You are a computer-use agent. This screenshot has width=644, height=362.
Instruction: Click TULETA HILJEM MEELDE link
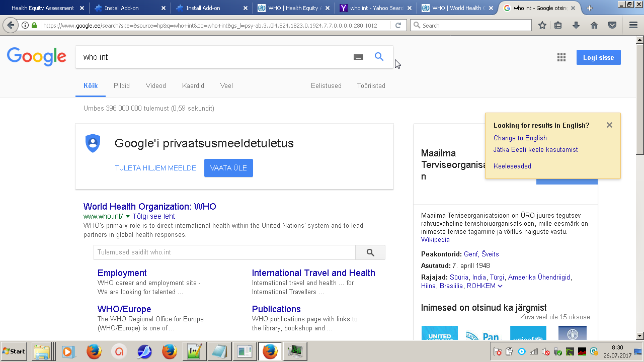pos(155,168)
